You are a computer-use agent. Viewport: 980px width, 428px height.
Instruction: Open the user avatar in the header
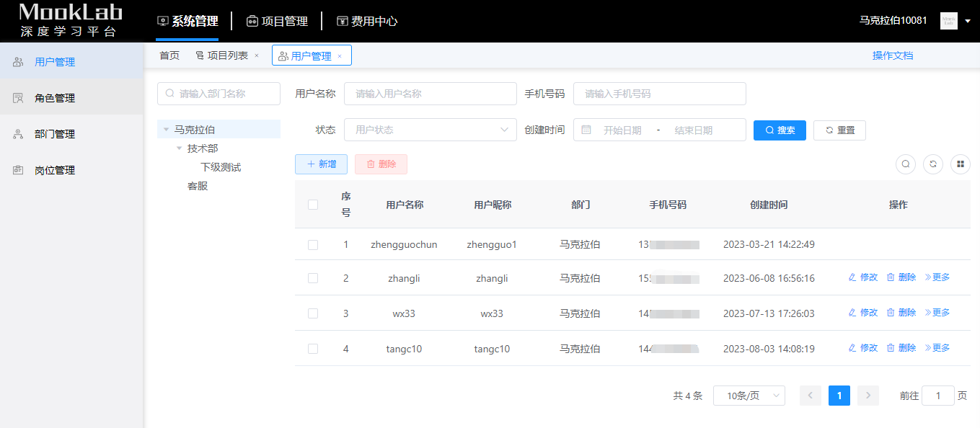point(948,21)
